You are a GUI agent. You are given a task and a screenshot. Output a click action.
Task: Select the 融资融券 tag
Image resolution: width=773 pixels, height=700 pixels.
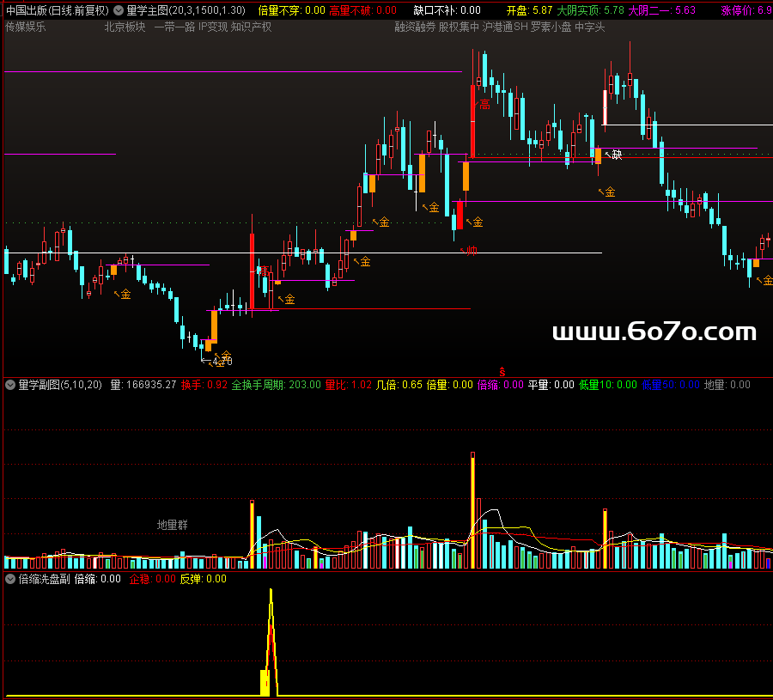pyautogui.click(x=415, y=27)
